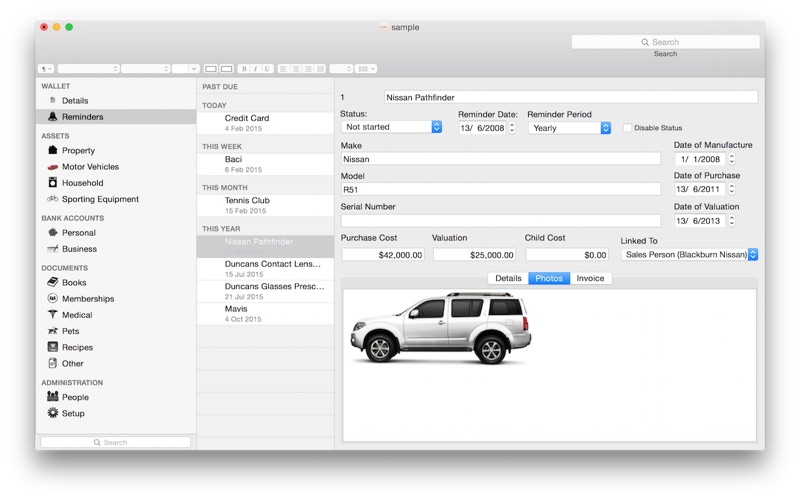This screenshot has height=500, width=800.
Task: Adjust the Reminder Date stepper
Action: 512,128
